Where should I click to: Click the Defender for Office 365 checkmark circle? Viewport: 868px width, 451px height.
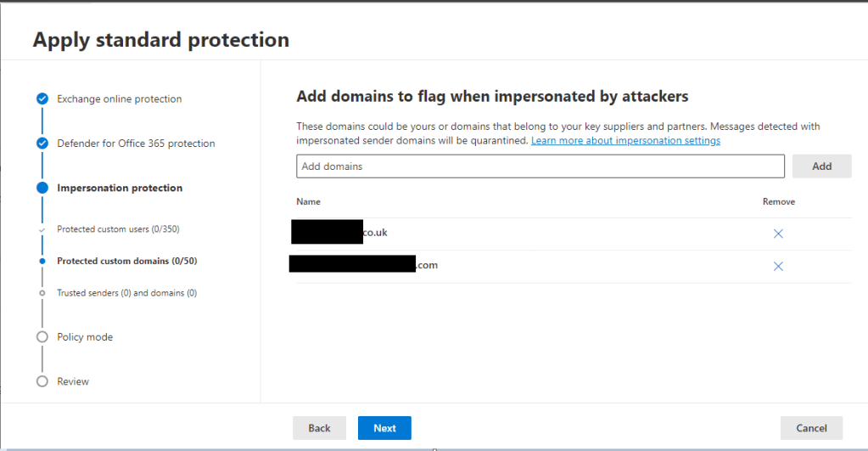point(42,144)
